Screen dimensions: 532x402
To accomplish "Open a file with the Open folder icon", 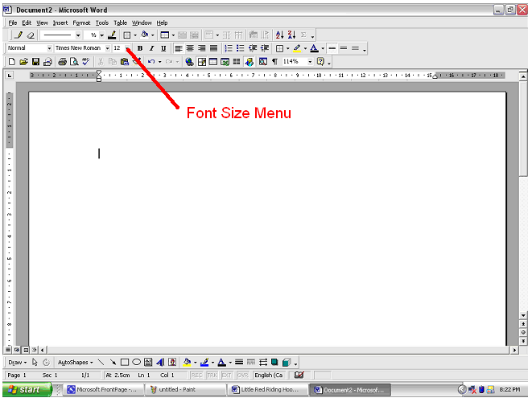I will point(23,62).
